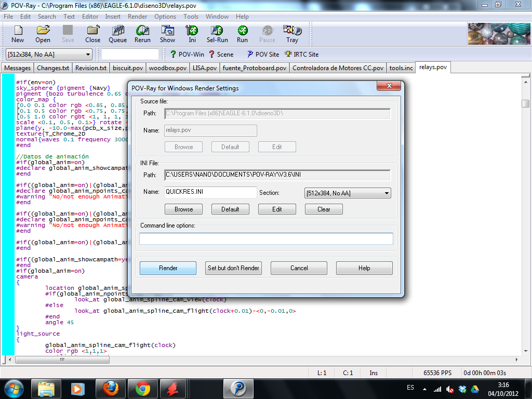This screenshot has width=532, height=399.
Task: Click the editor vertical scrollbar thumb
Action: click(525, 103)
